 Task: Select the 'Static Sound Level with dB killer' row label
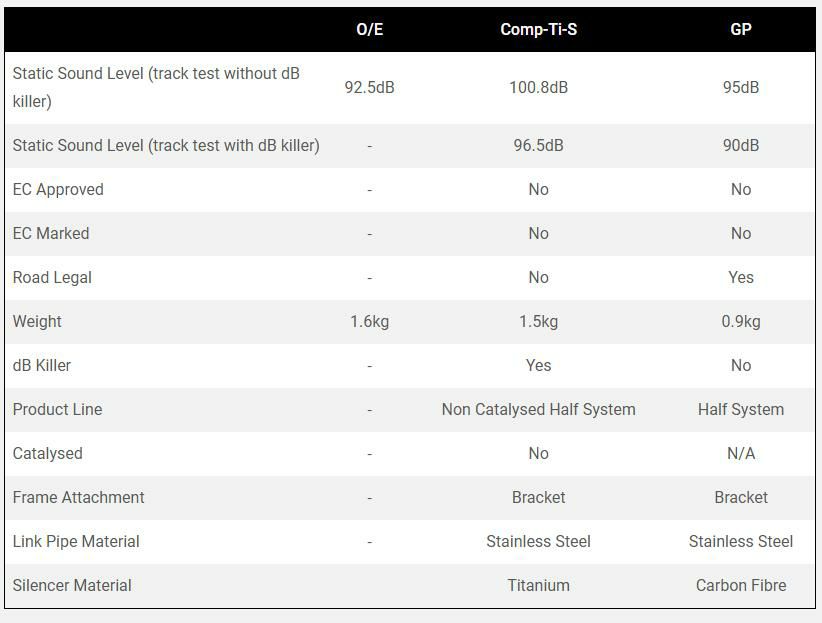[x=166, y=145]
